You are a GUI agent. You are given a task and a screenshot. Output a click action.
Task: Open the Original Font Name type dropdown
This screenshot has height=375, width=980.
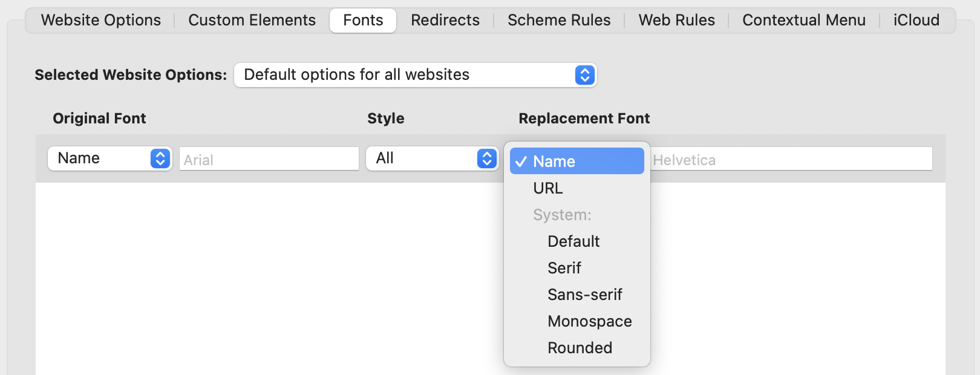[109, 158]
